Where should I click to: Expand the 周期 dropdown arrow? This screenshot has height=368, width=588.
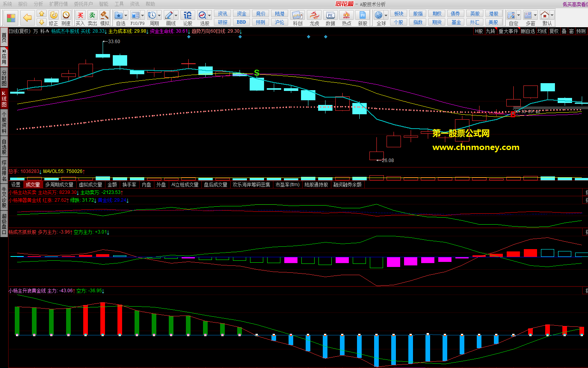(159, 15)
